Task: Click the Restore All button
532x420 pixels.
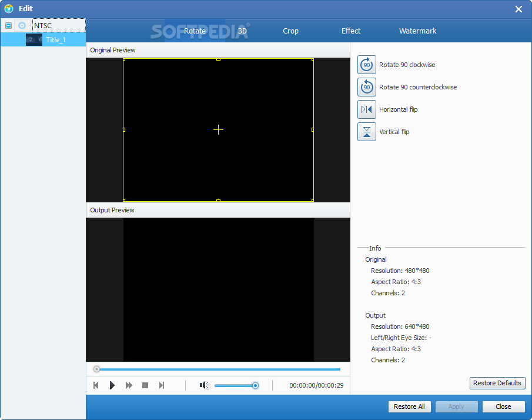Action: [x=409, y=406]
